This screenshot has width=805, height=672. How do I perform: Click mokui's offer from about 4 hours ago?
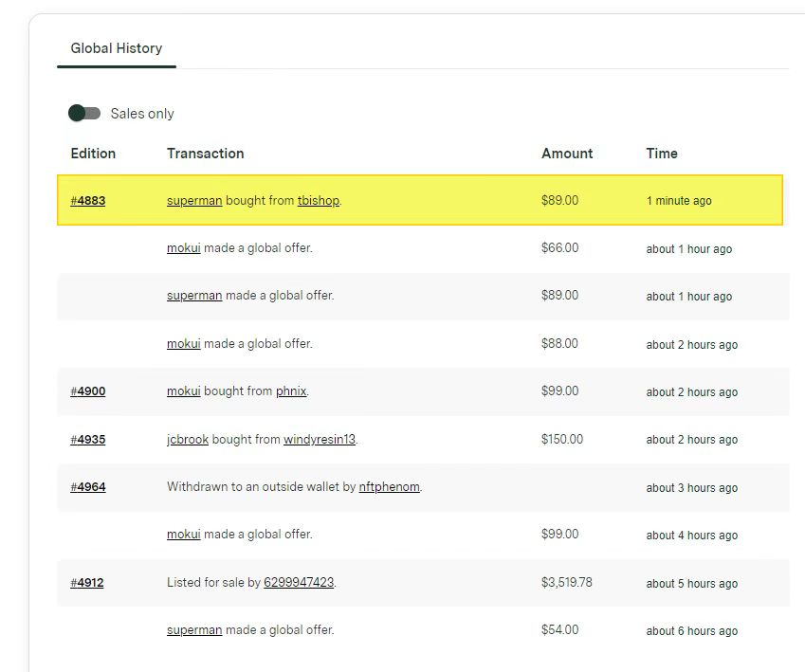tap(183, 535)
